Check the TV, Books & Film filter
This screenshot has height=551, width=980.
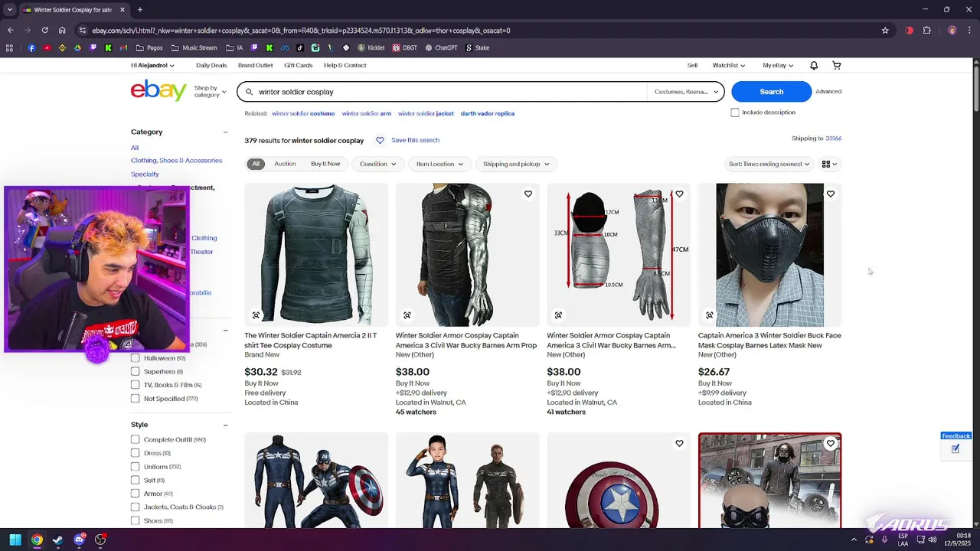coord(136,385)
